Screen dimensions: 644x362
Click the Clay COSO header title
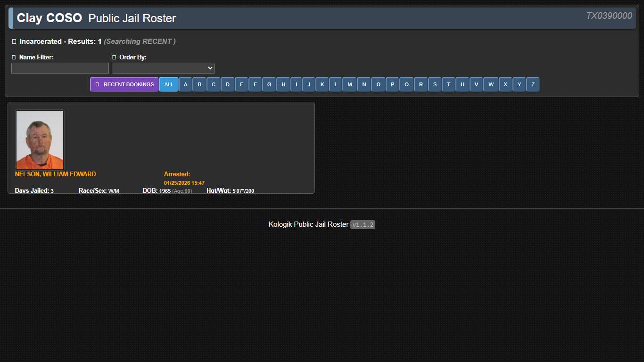[49, 18]
